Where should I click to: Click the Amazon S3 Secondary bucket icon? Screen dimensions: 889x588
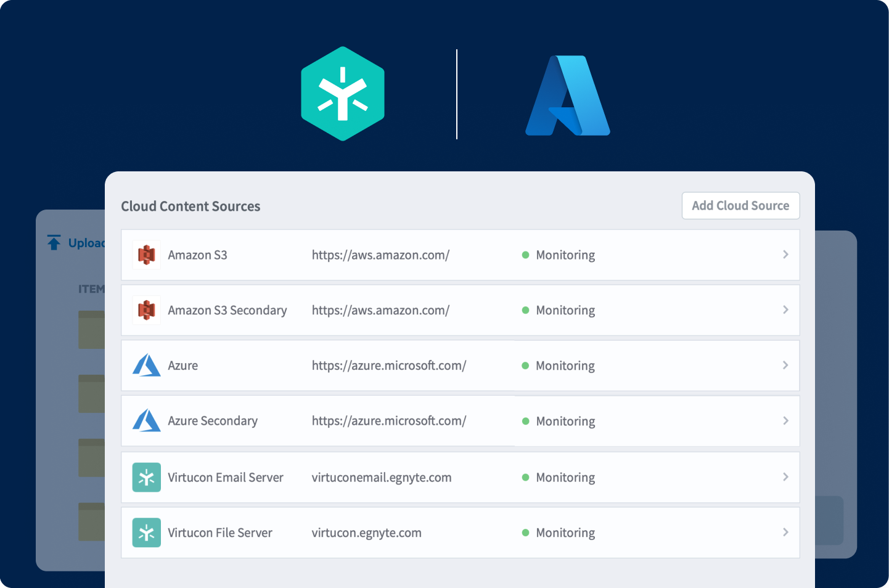pos(146,310)
